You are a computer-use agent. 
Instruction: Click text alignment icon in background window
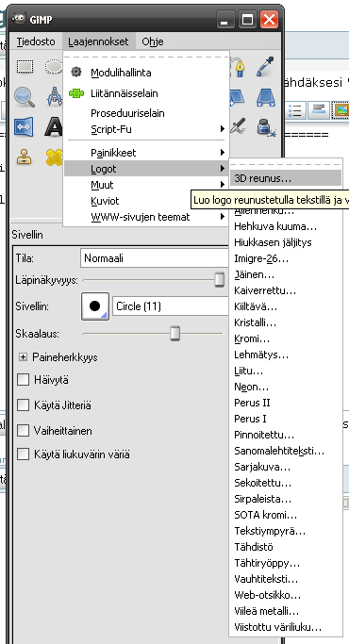click(x=319, y=110)
